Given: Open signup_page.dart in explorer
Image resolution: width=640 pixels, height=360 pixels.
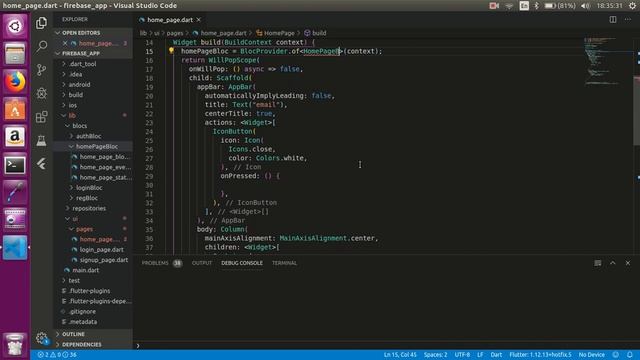Looking at the screenshot, I should (x=104, y=260).
